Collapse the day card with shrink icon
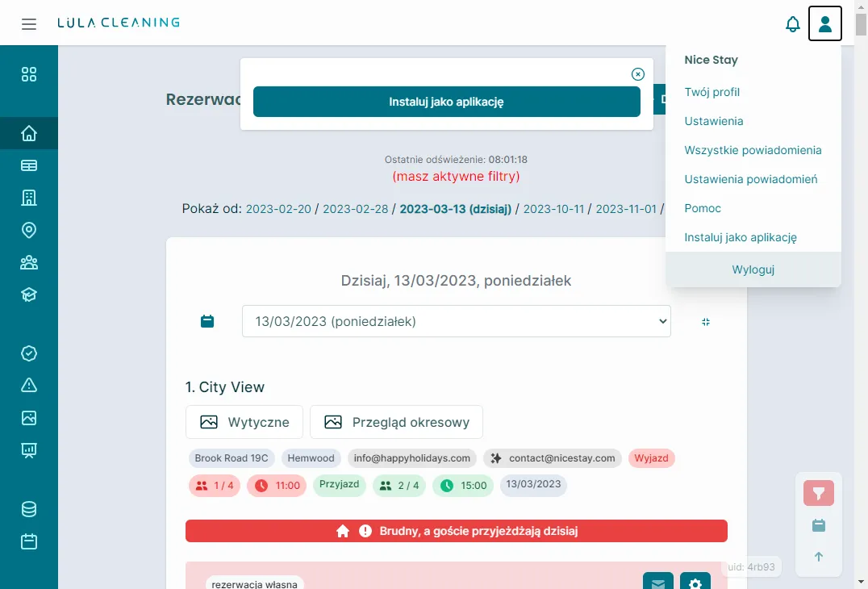This screenshot has width=868, height=589. (706, 321)
